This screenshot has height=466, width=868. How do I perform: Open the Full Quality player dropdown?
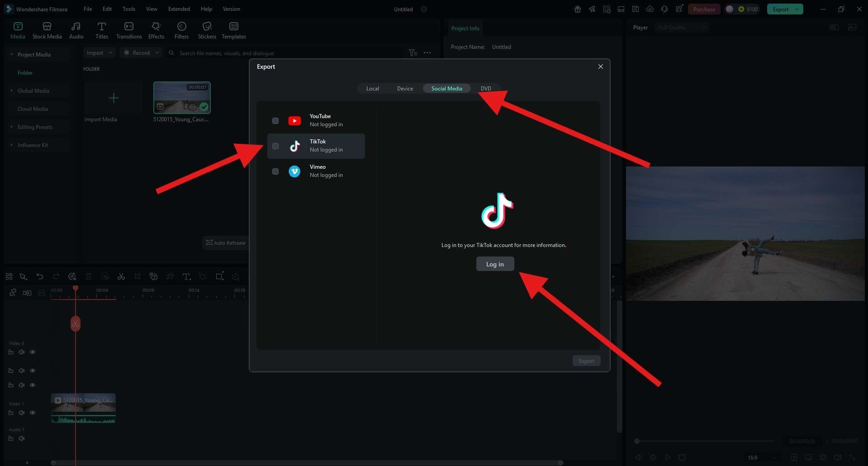coord(682,28)
